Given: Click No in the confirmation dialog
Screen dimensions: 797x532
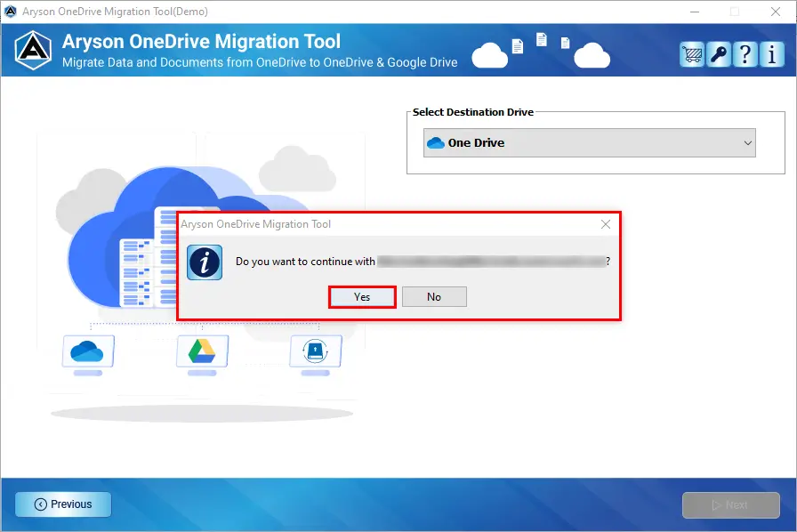Looking at the screenshot, I should 434,297.
